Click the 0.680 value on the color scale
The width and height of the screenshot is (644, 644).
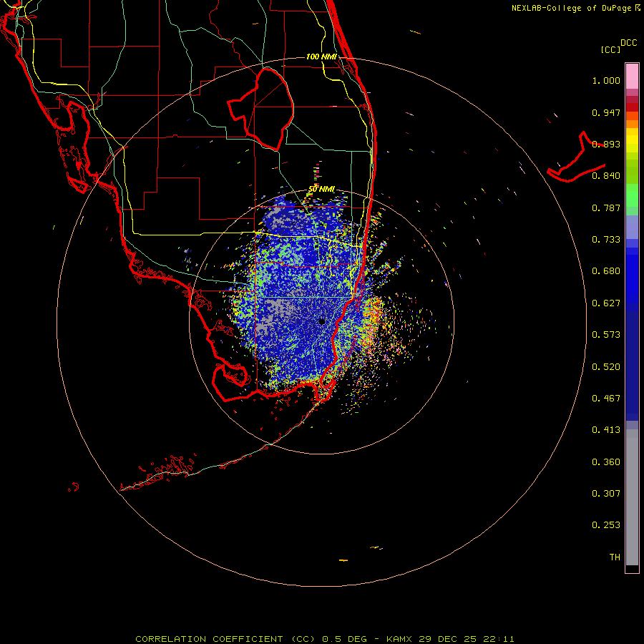pyautogui.click(x=606, y=271)
